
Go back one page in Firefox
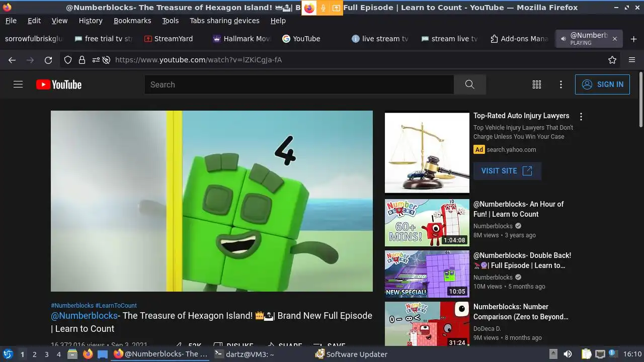coord(12,60)
